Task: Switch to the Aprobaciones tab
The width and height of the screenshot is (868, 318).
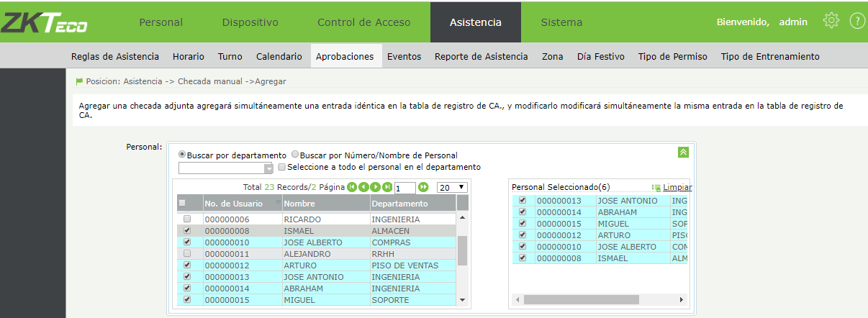Action: pos(345,56)
